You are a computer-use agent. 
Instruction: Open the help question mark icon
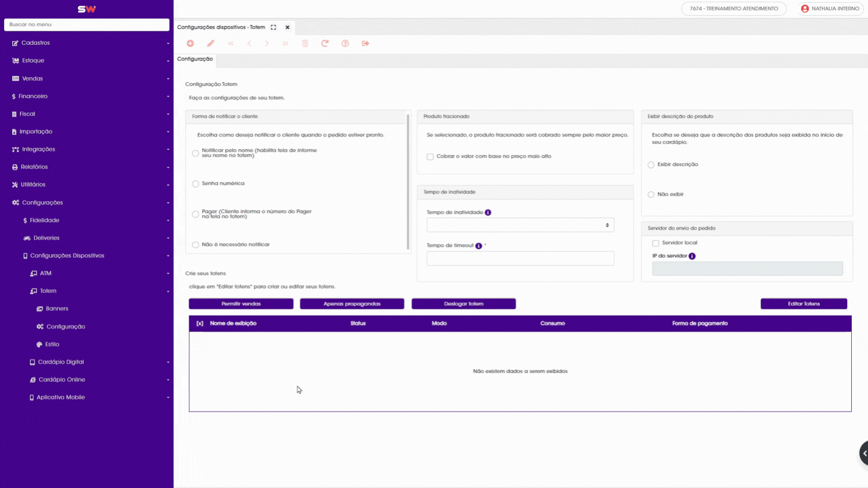pyautogui.click(x=345, y=43)
